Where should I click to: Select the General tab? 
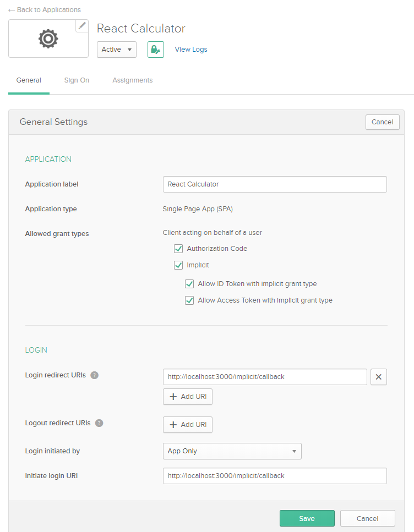coord(29,80)
